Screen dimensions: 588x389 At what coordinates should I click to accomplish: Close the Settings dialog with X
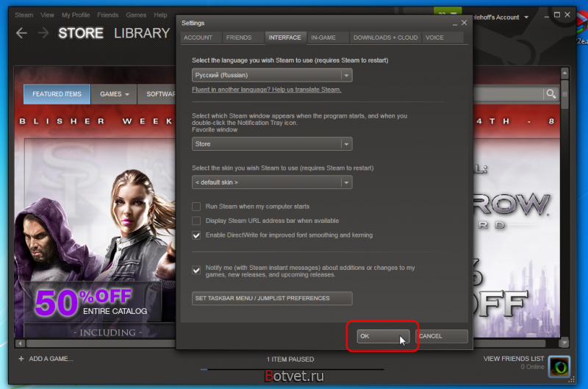pyautogui.click(x=465, y=23)
